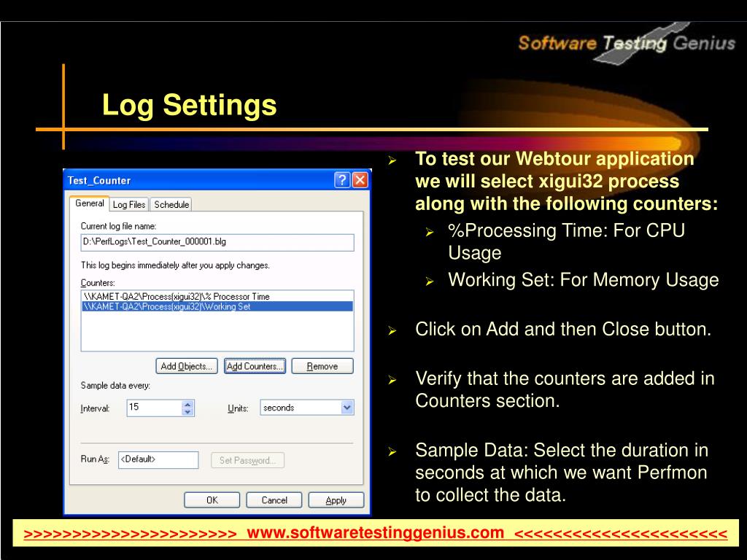The width and height of the screenshot is (747, 560).
Task: Open the www.softwaretestinggenius.com link
Action: pyautogui.click(x=376, y=532)
